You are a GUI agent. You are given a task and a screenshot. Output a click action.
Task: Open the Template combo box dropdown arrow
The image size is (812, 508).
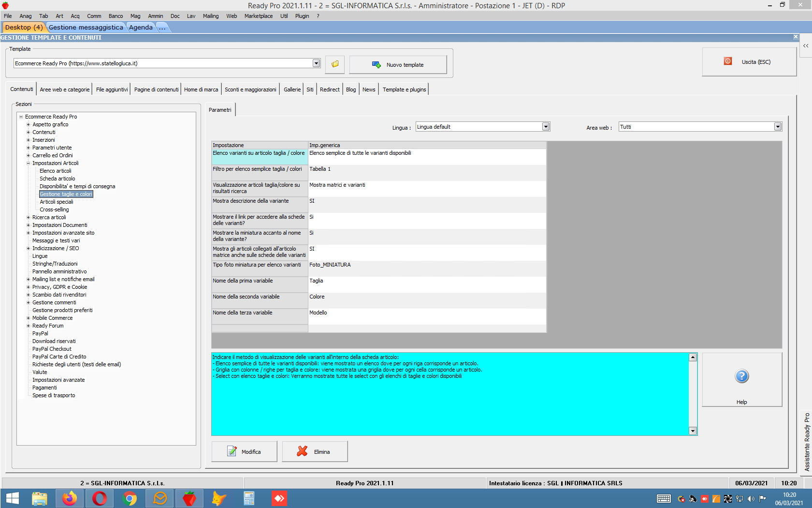click(x=316, y=63)
